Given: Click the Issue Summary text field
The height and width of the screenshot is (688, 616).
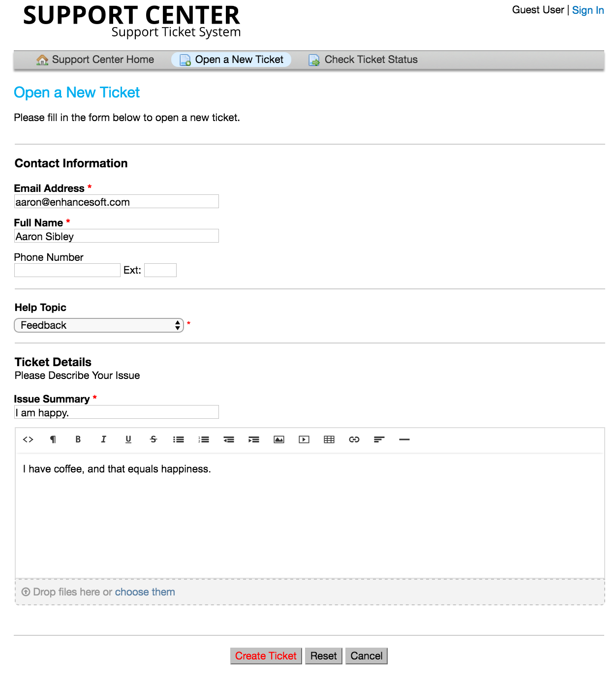Looking at the screenshot, I should pyautogui.click(x=116, y=412).
